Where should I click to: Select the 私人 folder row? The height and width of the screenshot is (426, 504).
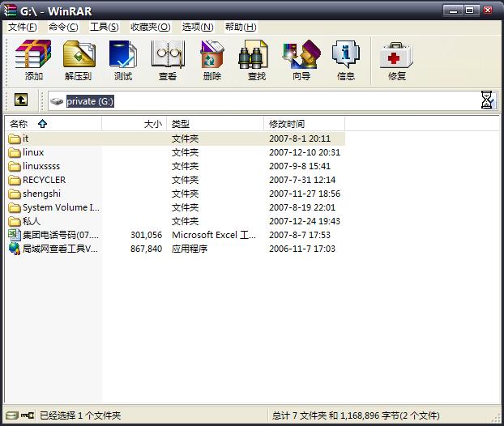176,221
